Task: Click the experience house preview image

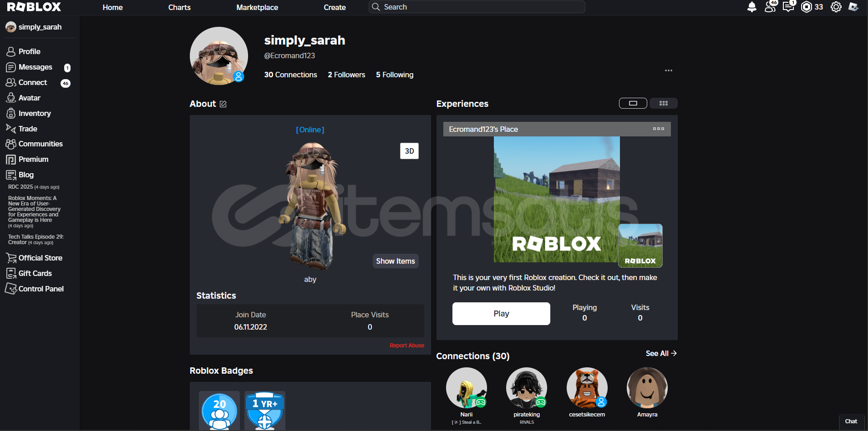Action: [x=557, y=200]
